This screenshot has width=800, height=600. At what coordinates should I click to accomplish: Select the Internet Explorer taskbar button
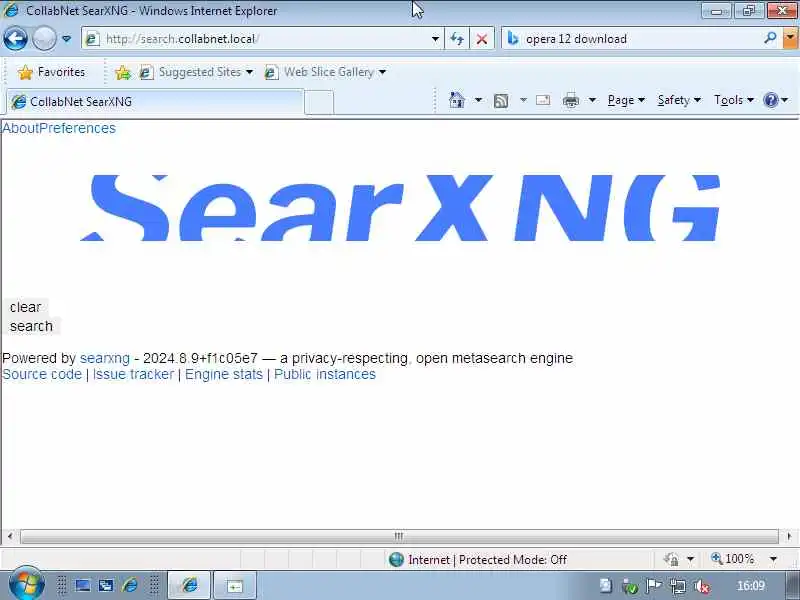[x=189, y=585]
